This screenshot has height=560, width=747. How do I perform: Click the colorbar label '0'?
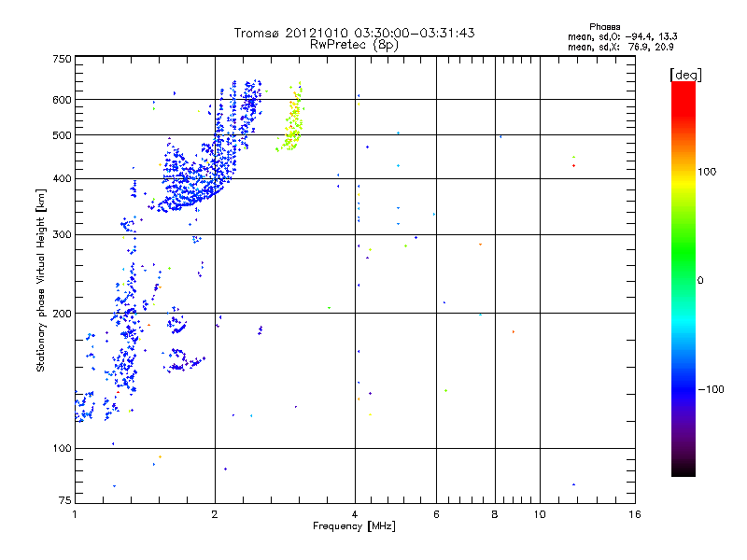point(700,281)
